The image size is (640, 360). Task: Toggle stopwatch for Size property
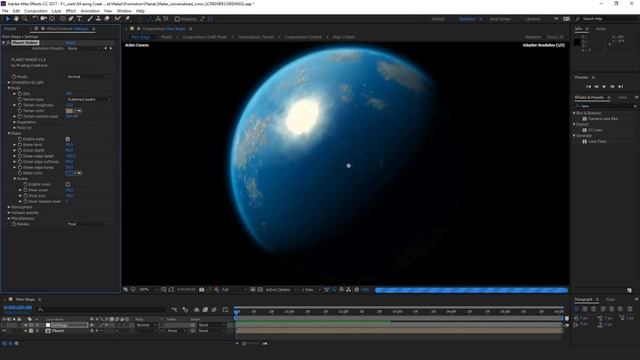20,94
